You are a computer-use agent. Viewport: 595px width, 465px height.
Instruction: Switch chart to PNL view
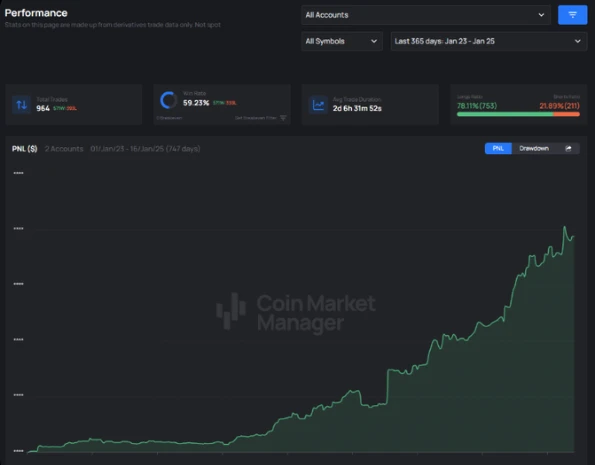tap(498, 148)
